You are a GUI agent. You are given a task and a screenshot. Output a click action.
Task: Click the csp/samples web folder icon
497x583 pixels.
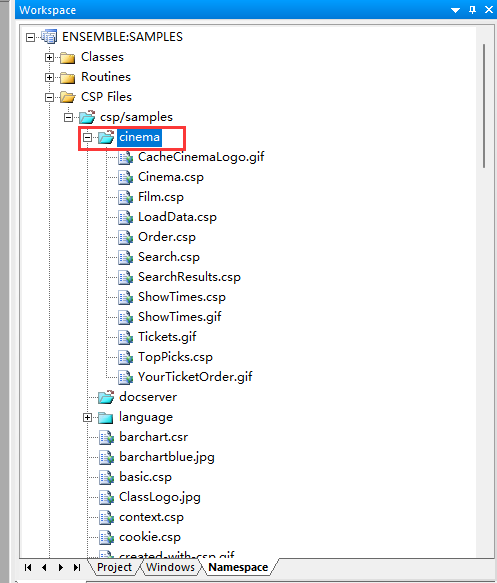87,117
